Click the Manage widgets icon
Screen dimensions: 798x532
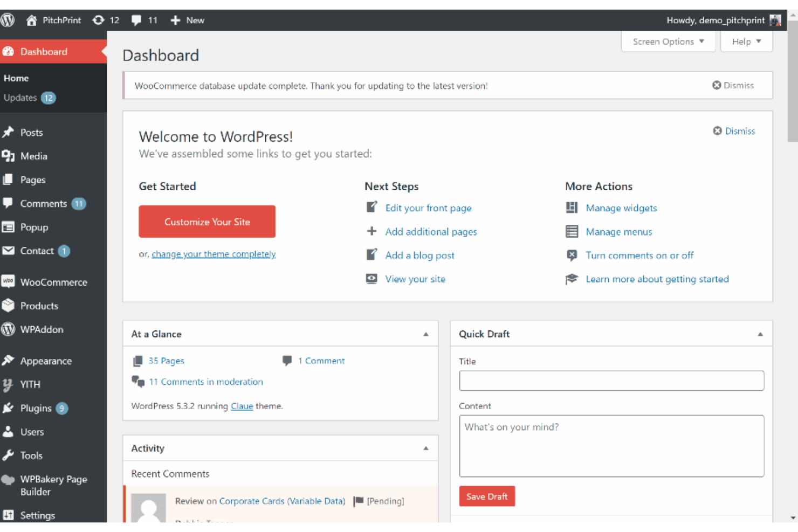(572, 208)
